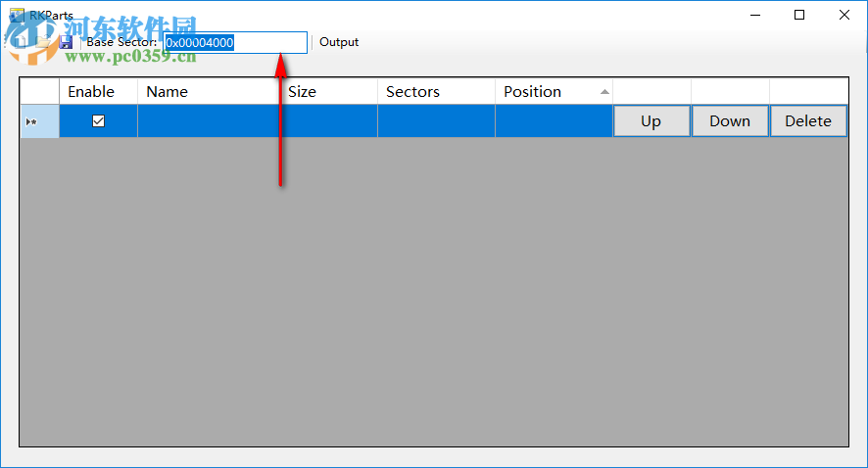Click the Name cell in first row
The width and height of the screenshot is (868, 468).
click(x=208, y=121)
